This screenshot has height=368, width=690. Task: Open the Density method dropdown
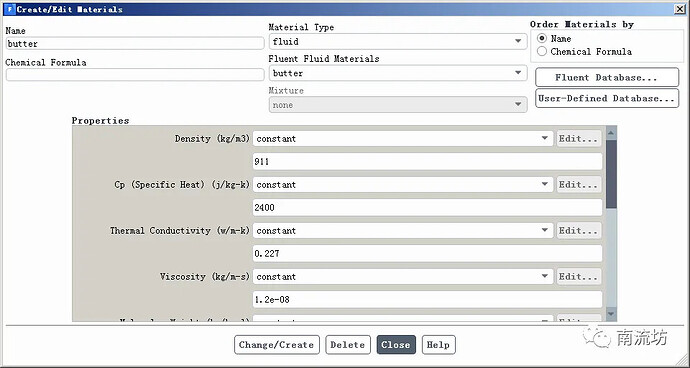pos(403,139)
